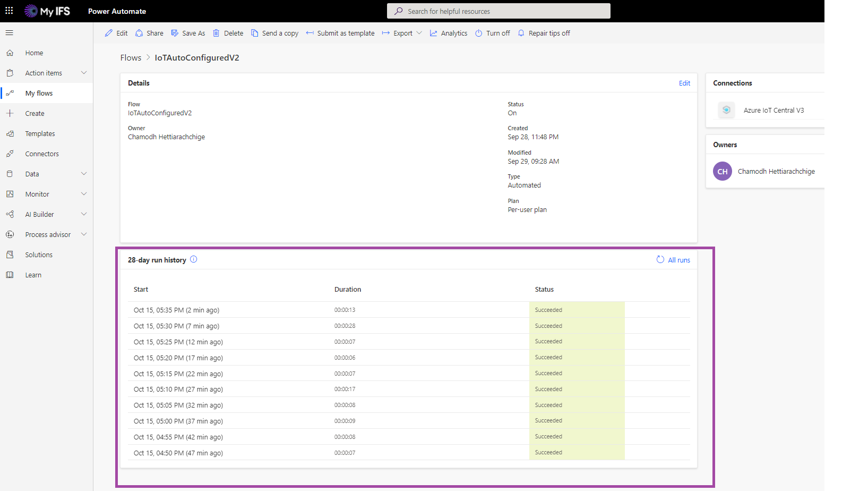Turn off the flow
This screenshot has width=868, height=491.
[492, 33]
